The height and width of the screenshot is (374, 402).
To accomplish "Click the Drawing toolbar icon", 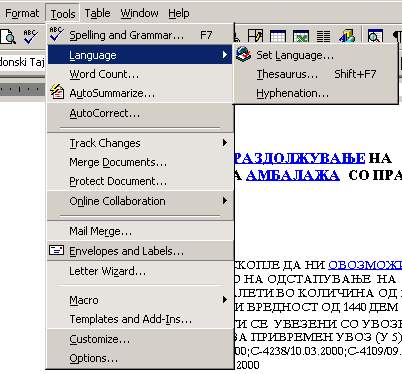I will (x=347, y=36).
